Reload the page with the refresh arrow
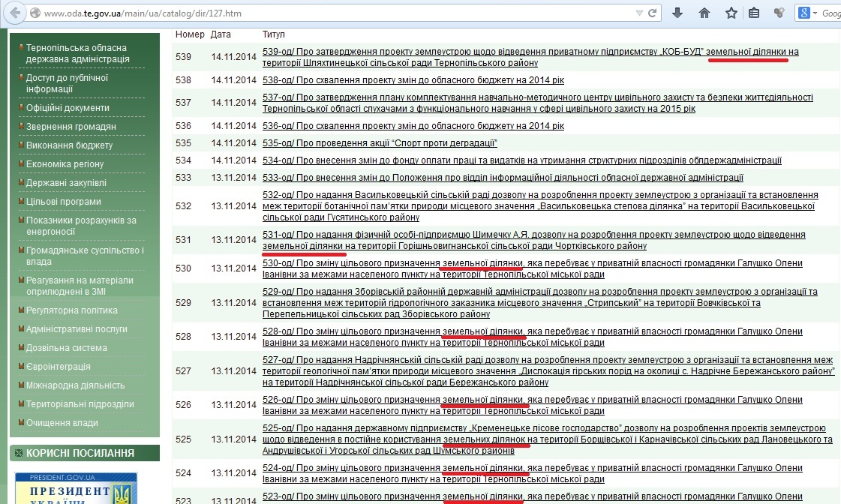The image size is (841, 504). (x=652, y=13)
